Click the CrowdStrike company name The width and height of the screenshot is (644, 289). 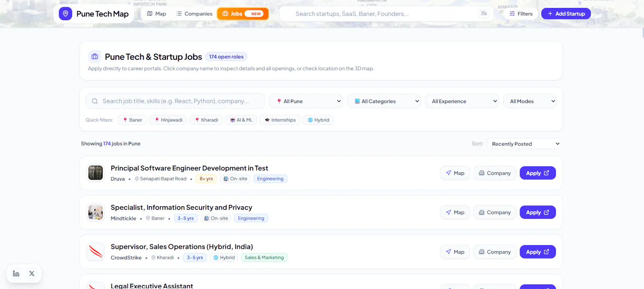point(126,258)
